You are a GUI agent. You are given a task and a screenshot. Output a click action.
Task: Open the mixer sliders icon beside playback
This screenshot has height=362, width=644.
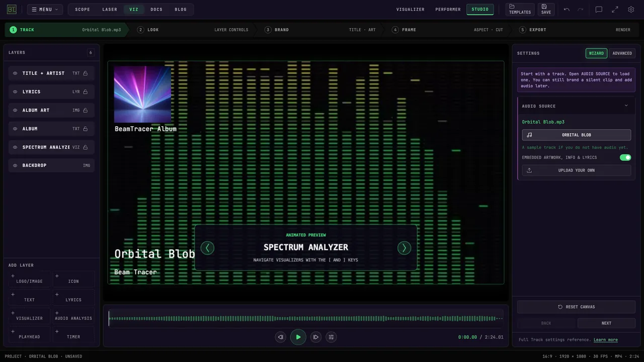(331, 337)
